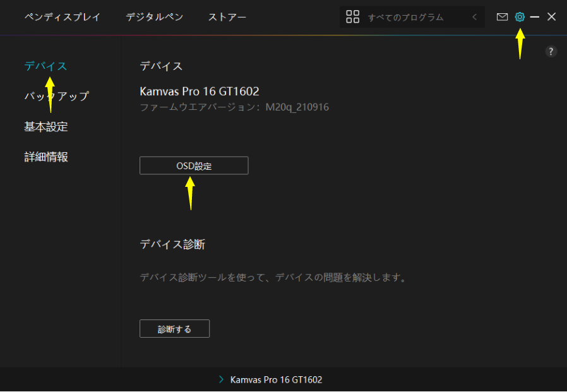
Task: Open 基本設定 in the sidebar
Action: tap(46, 127)
